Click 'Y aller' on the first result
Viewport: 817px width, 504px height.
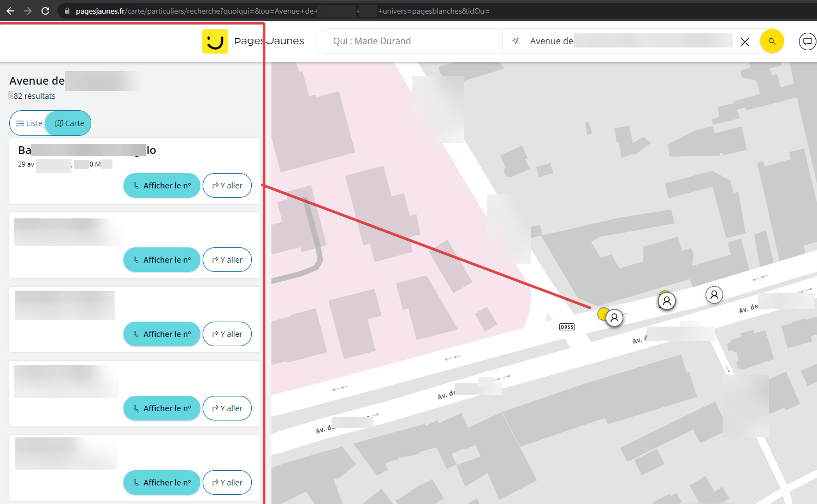point(227,186)
